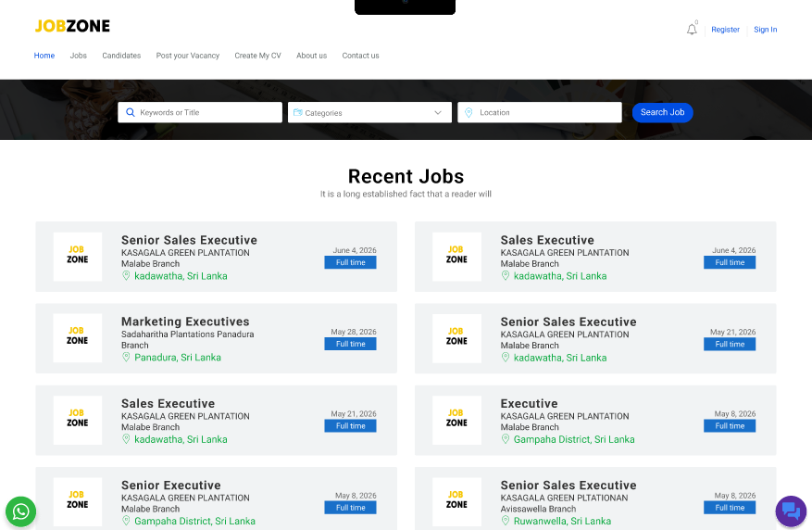Click the Avissawella Branch text
The width and height of the screenshot is (812, 530).
point(538,509)
